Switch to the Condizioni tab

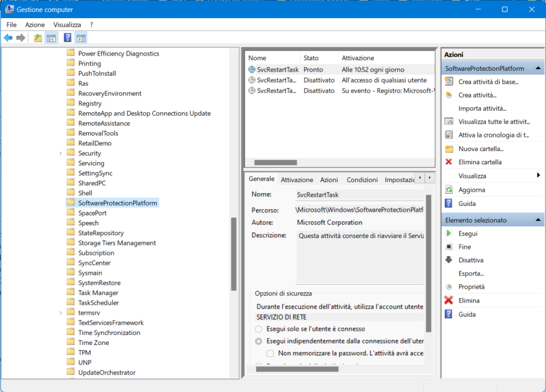tap(362, 180)
